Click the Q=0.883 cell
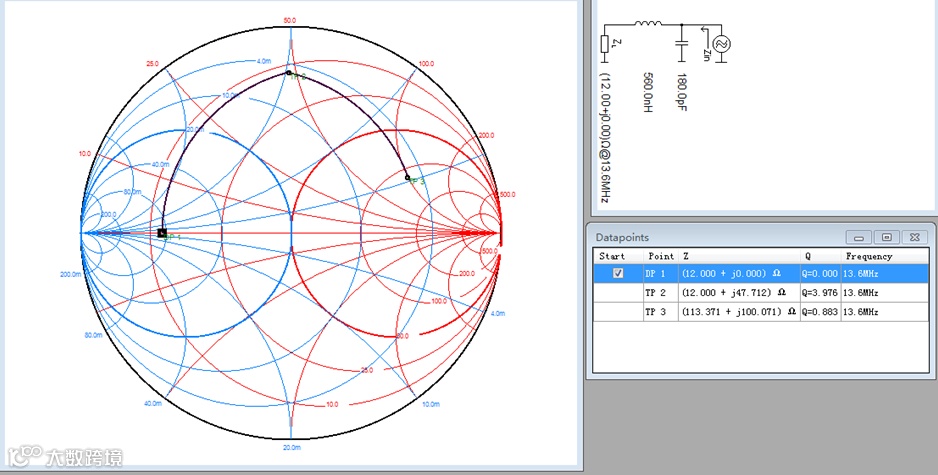Screen dimensions: 938x475 point(821,312)
